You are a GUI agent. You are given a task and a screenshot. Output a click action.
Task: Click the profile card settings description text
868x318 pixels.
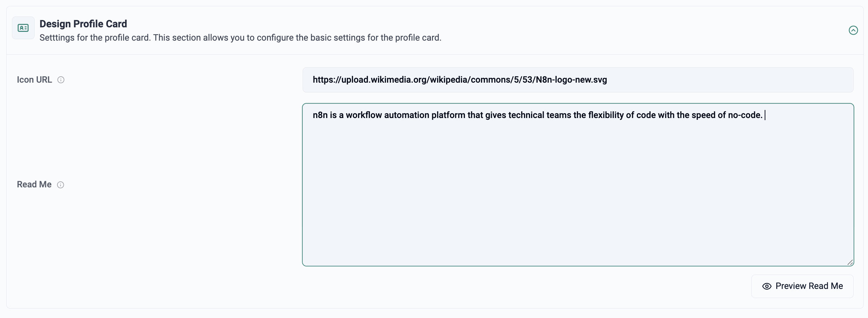pos(240,38)
